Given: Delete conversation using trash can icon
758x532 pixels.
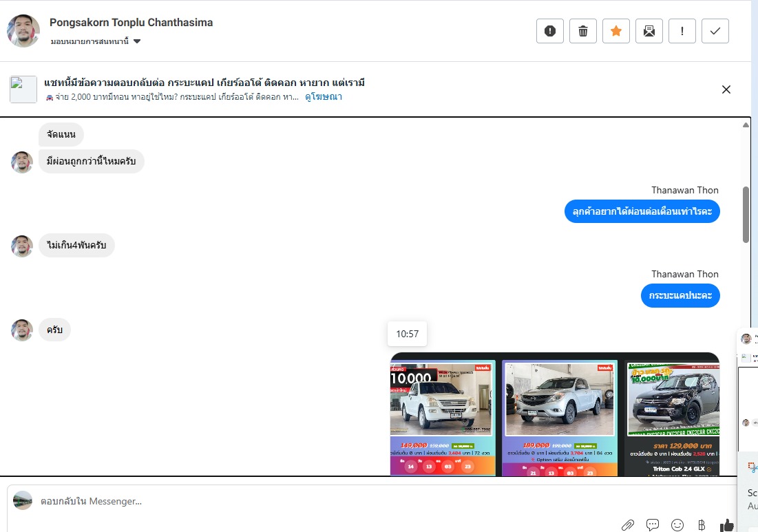Looking at the screenshot, I should point(583,31).
